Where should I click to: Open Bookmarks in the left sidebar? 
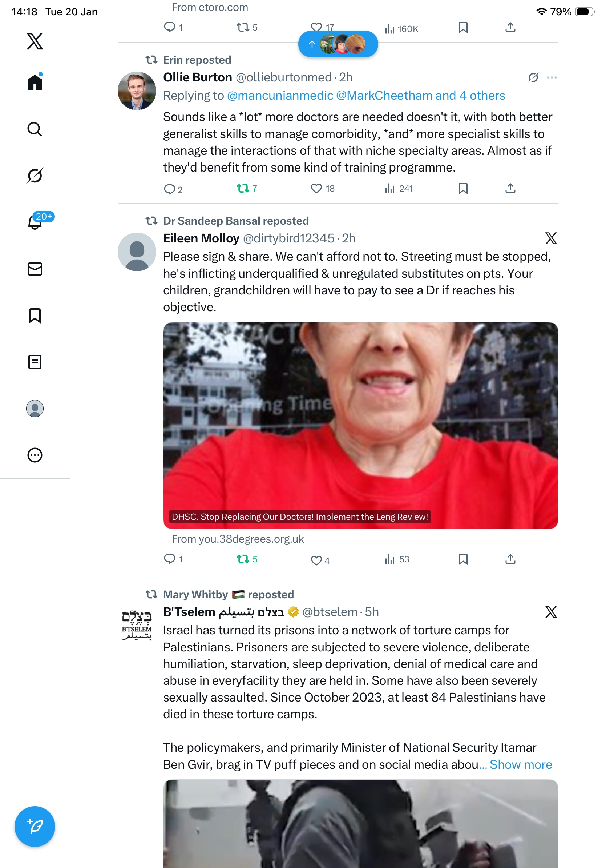pyautogui.click(x=35, y=315)
